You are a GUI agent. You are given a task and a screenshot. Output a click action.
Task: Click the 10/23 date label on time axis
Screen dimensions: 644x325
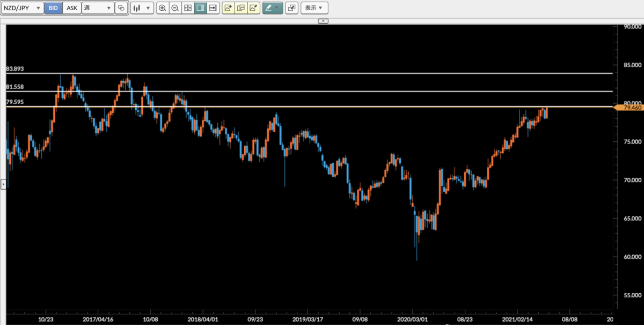click(46, 319)
